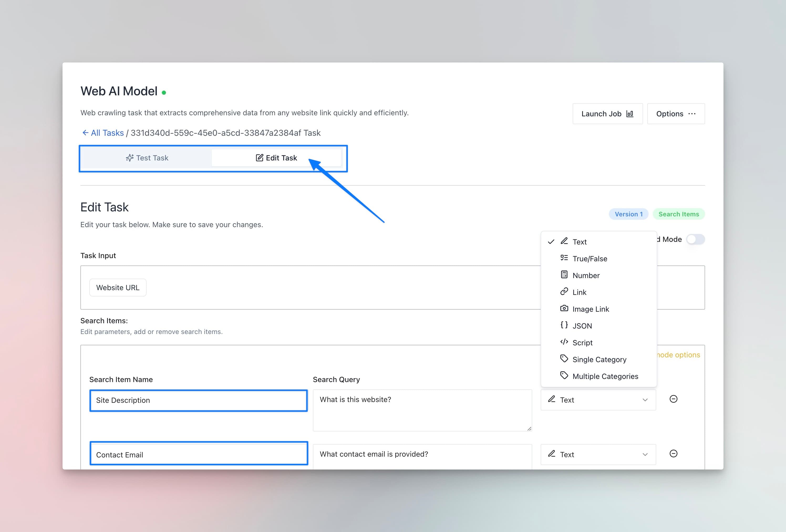Select Number as the field type
Screen dimensions: 786x532
(586, 275)
